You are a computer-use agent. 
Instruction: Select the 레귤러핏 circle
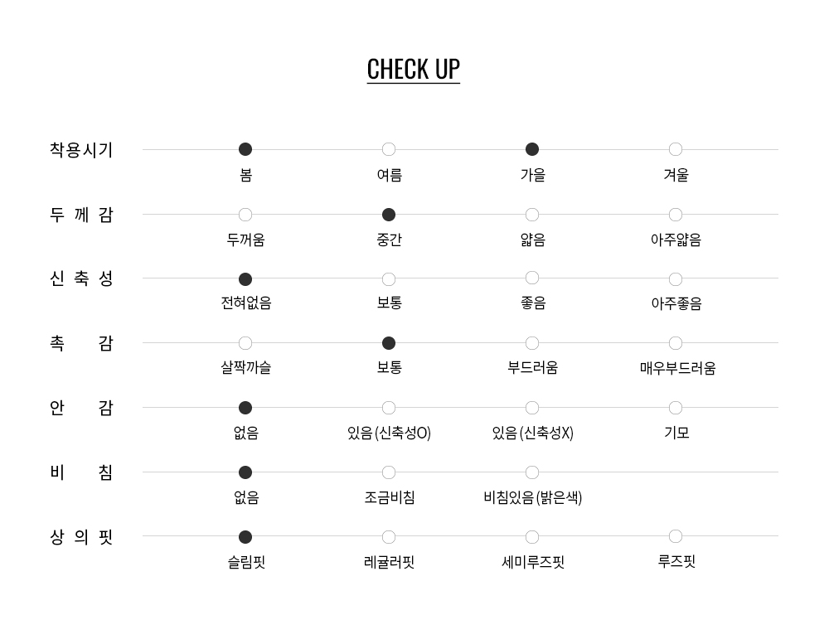389,537
